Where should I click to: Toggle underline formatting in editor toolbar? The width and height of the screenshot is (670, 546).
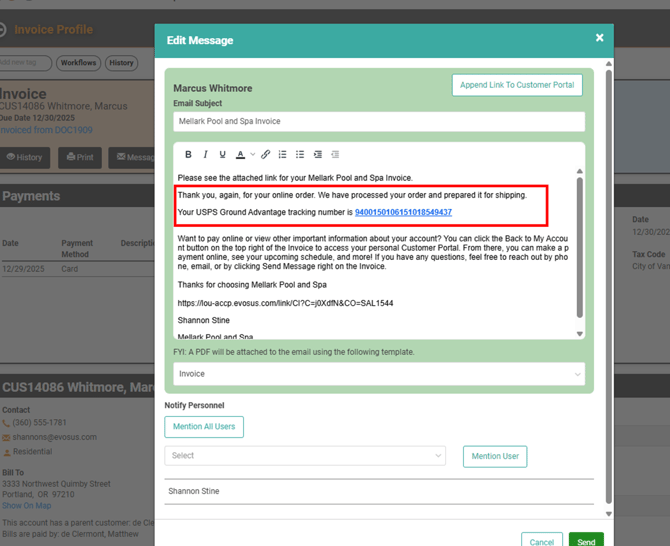(x=222, y=155)
